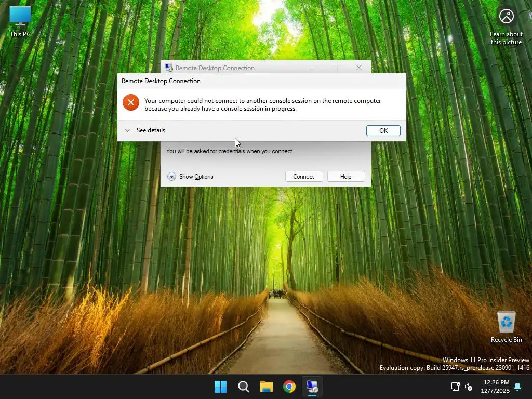Open the Windows Start menu

tap(220, 387)
